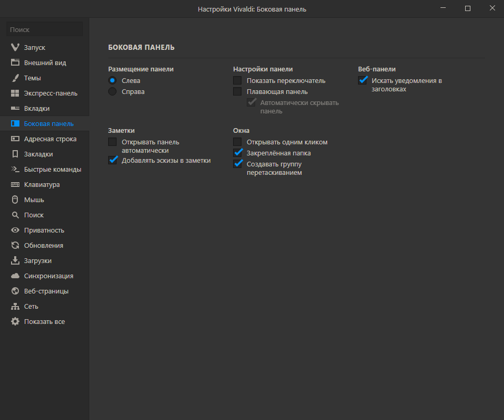The height and width of the screenshot is (420, 504).
Task: Click the refresh icon beside Обновления
Action: click(15, 245)
